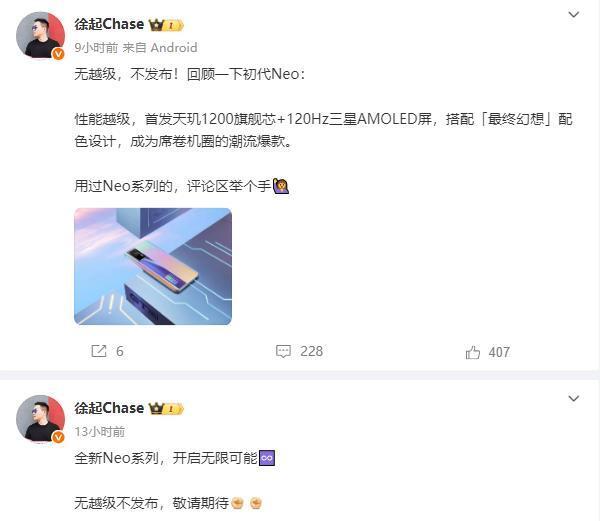Open comments via the 228 comment icon

(284, 351)
